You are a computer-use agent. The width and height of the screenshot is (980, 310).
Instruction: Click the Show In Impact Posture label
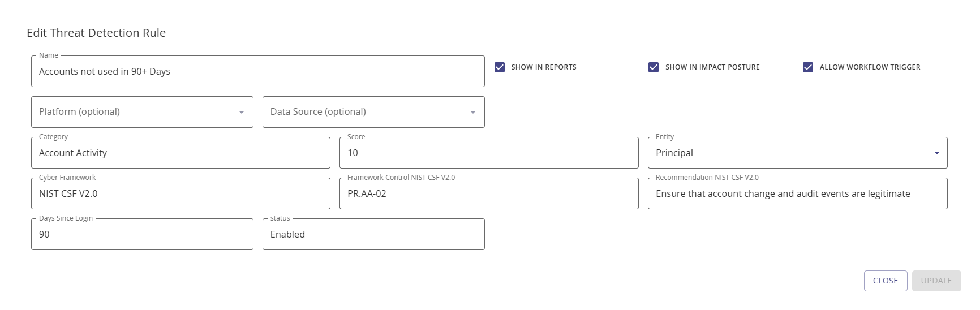(712, 67)
